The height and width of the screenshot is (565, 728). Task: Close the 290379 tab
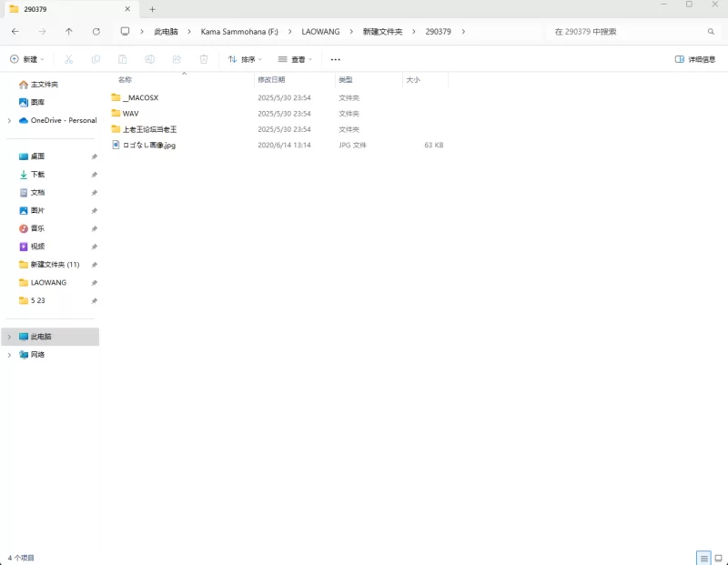tap(127, 9)
